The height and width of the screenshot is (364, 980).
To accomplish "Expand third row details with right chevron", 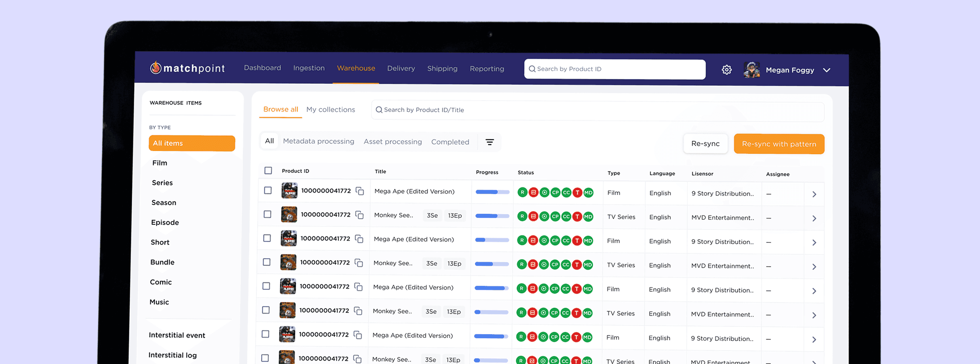I will click(814, 243).
